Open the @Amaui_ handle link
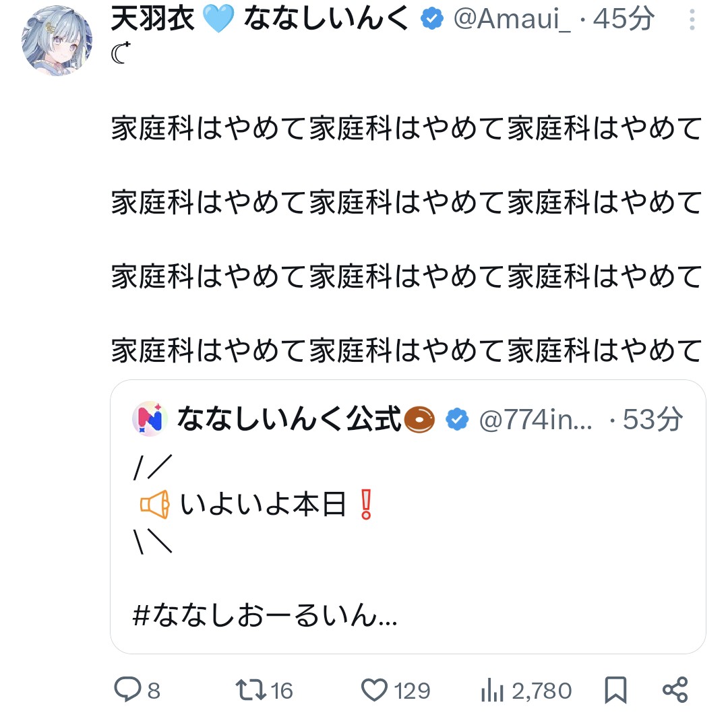Image resolution: width=728 pixels, height=723 pixels. pos(512,20)
